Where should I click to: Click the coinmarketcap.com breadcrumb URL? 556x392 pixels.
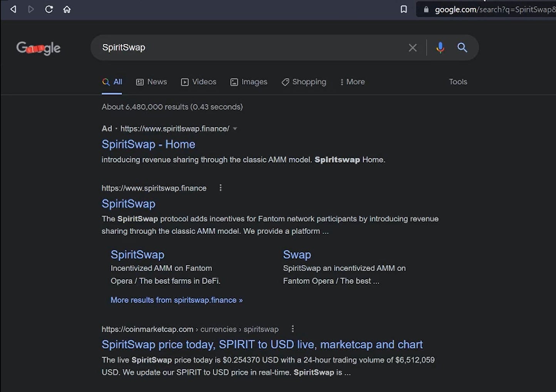pos(190,329)
